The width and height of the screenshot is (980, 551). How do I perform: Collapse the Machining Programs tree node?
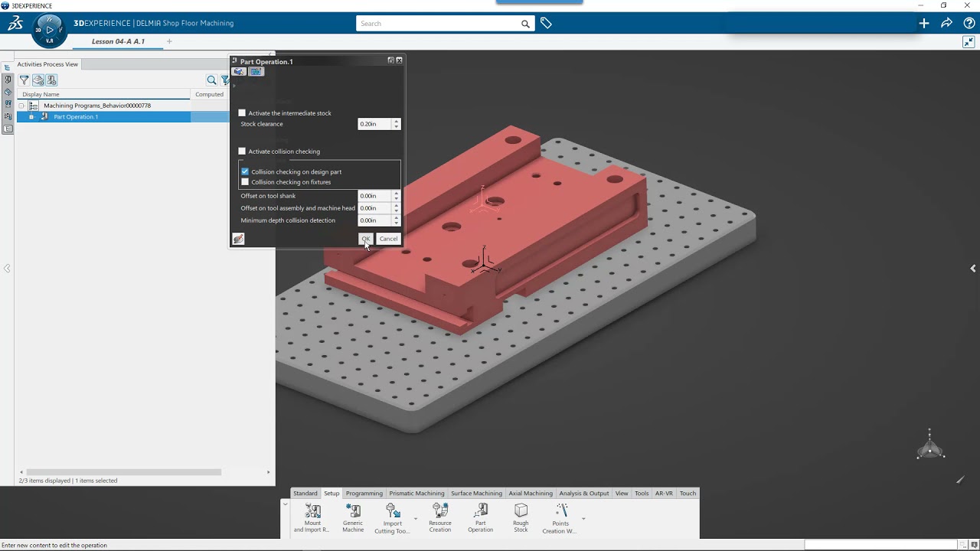pyautogui.click(x=21, y=106)
